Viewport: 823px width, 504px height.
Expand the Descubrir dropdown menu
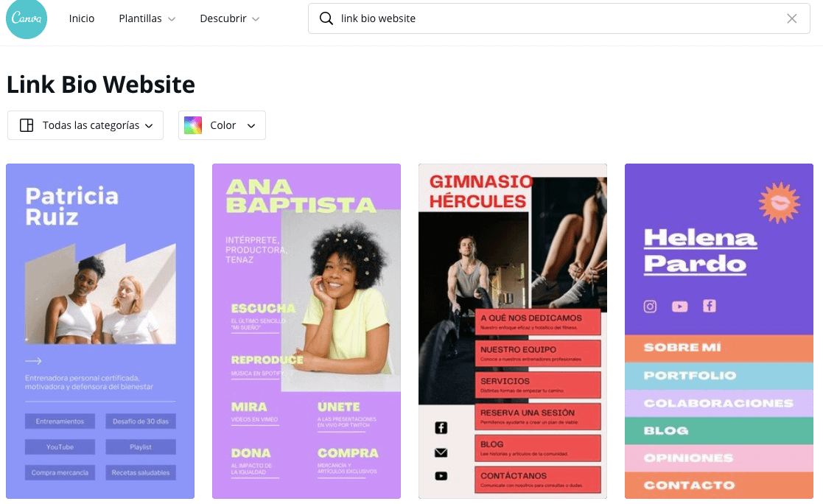coord(230,18)
